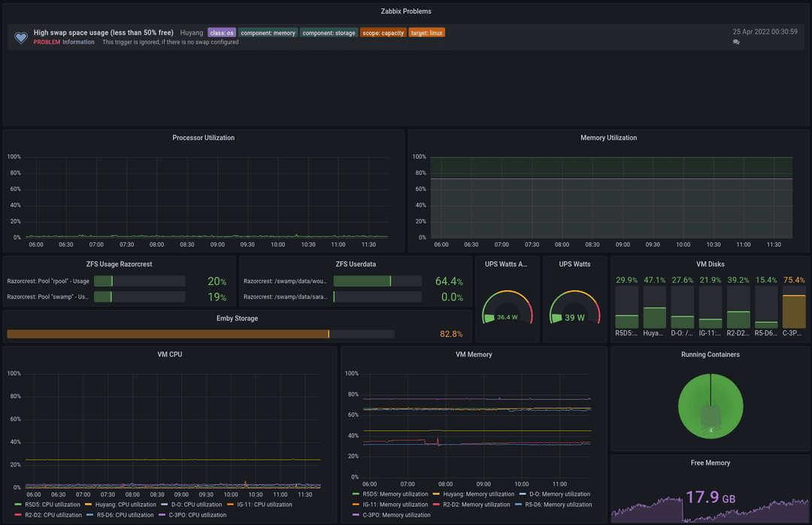Open the Processor Utilization panel title menu
This screenshot has width=812, height=525.
[203, 138]
